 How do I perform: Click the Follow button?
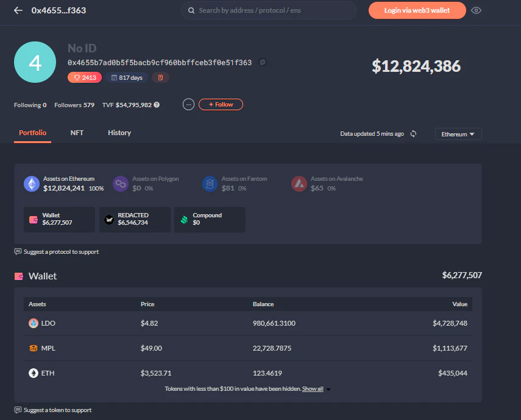click(221, 105)
